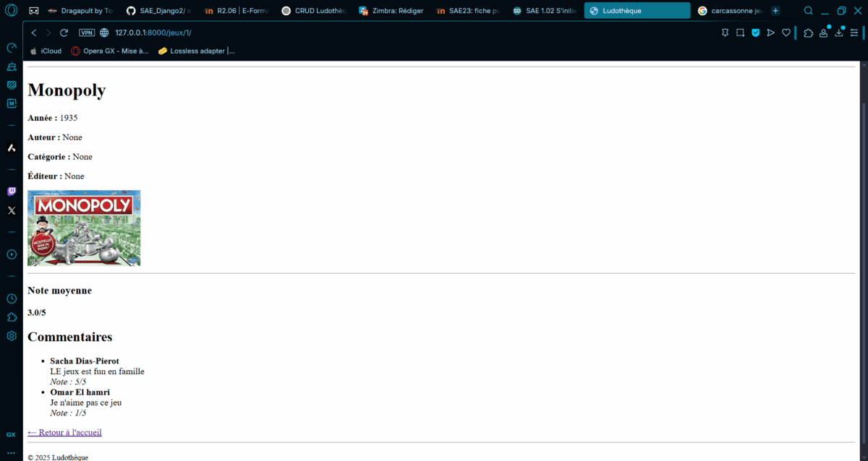The height and width of the screenshot is (461, 868).
Task: Open a new tab with plus button
Action: point(775,11)
